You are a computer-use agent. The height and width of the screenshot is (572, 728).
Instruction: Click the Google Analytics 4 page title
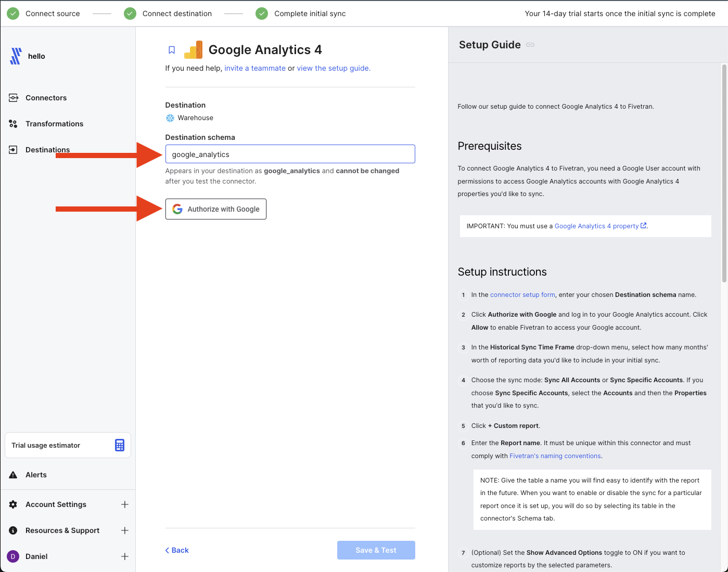(x=265, y=50)
